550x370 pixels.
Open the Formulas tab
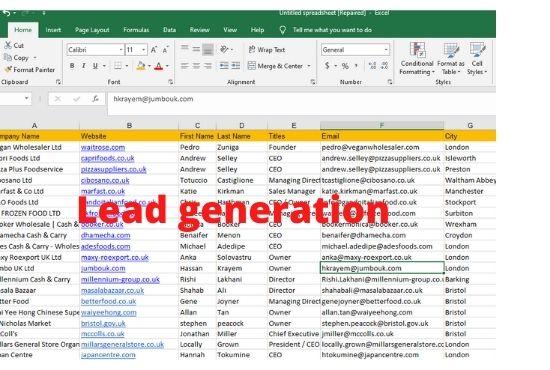tap(136, 30)
